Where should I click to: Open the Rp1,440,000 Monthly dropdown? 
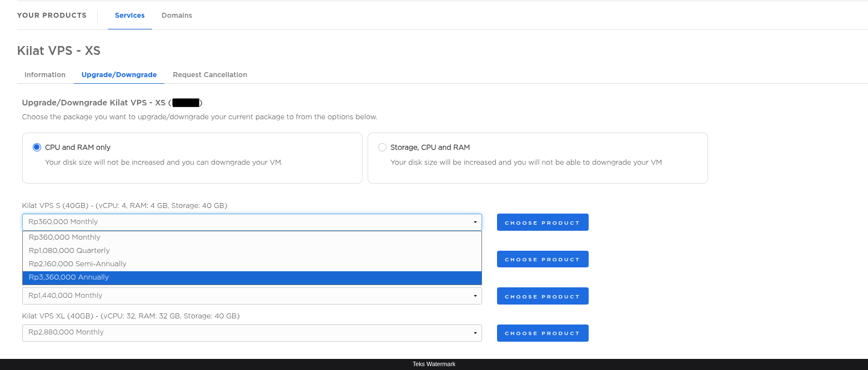click(x=252, y=296)
